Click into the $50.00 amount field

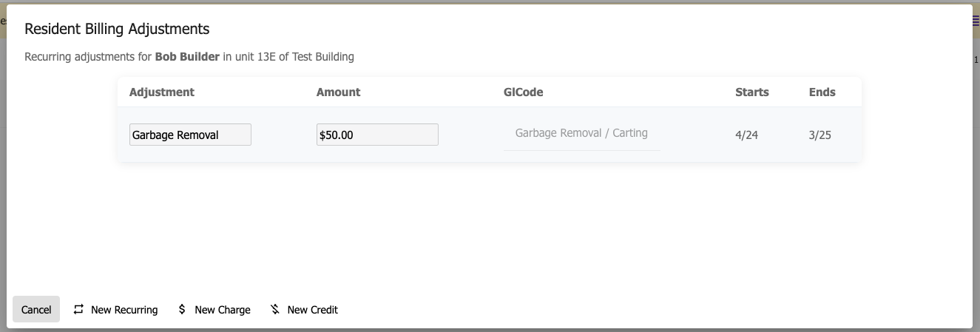(x=377, y=135)
